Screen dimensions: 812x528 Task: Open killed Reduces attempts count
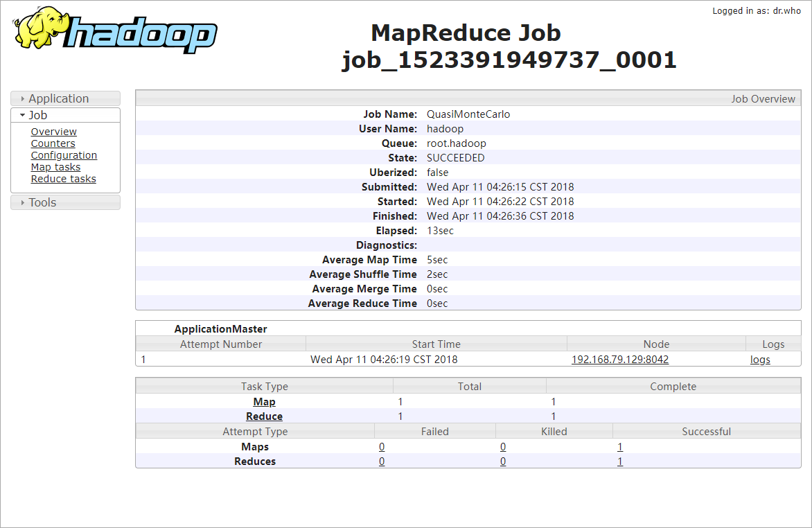pos(503,461)
